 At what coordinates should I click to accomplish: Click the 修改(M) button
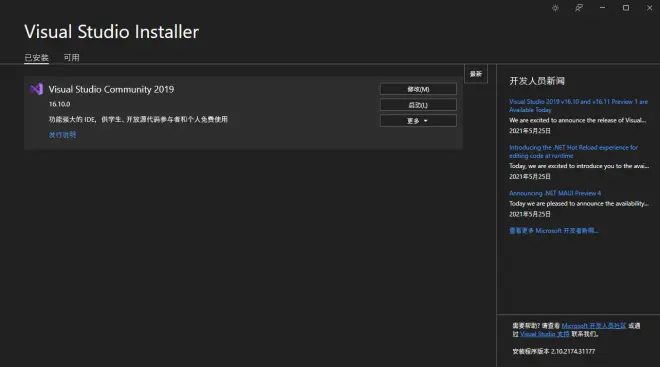pyautogui.click(x=418, y=89)
